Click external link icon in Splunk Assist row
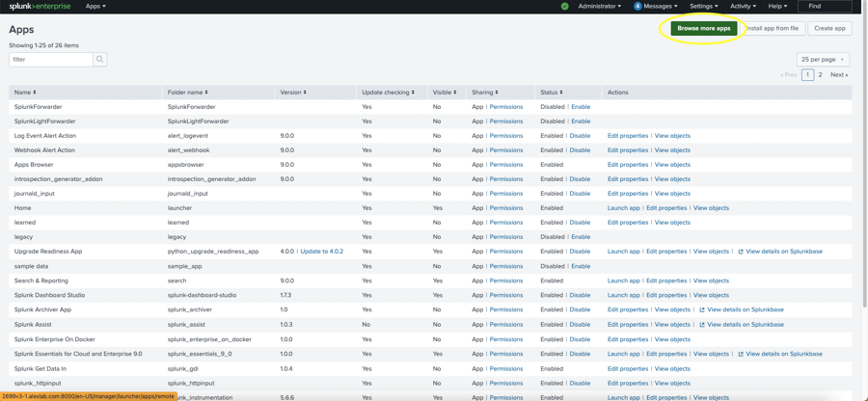Viewport: 868px width, 401px height. tap(701, 325)
